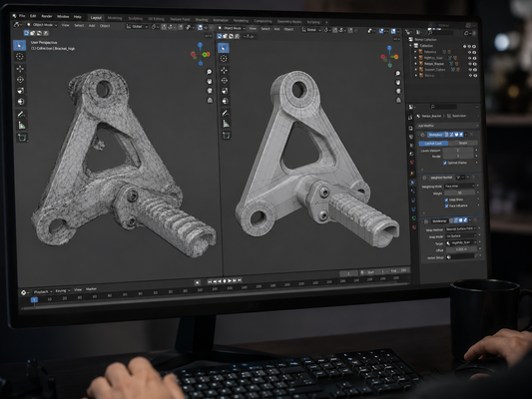Choose the Rotate tool in left viewport
Image resolution: width=532 pixels, height=399 pixels.
point(20,80)
